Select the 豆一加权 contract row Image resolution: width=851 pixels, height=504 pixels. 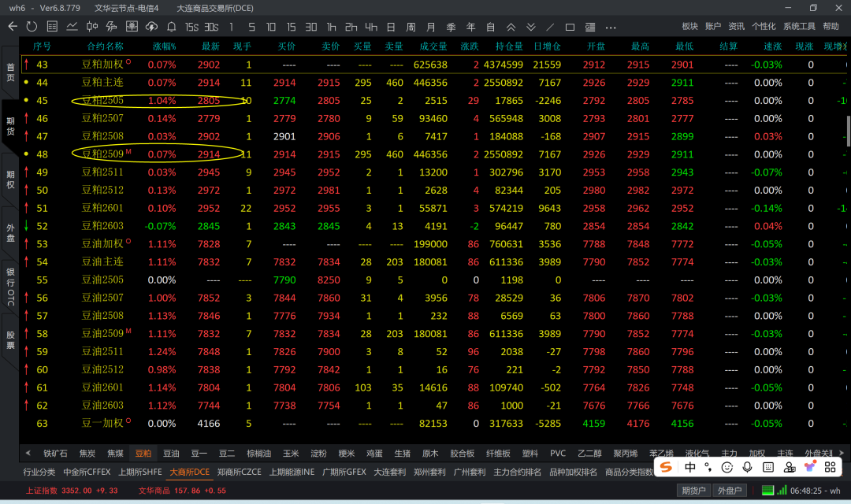pyautogui.click(x=434, y=423)
